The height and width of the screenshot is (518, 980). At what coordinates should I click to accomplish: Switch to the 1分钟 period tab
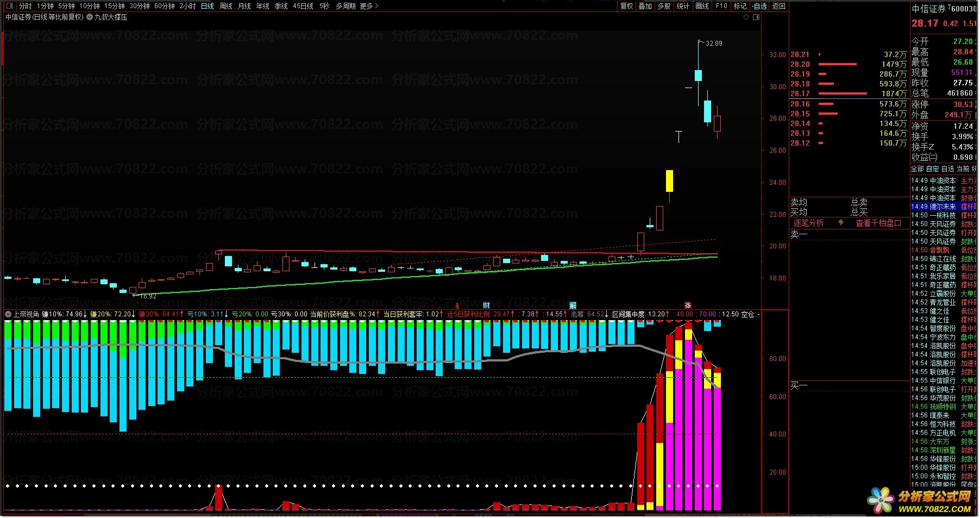tap(45, 6)
